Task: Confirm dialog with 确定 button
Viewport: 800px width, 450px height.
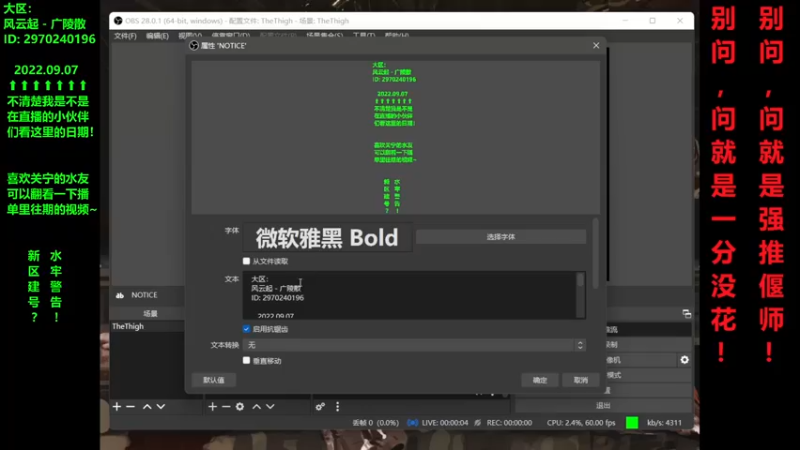Action: click(x=540, y=380)
